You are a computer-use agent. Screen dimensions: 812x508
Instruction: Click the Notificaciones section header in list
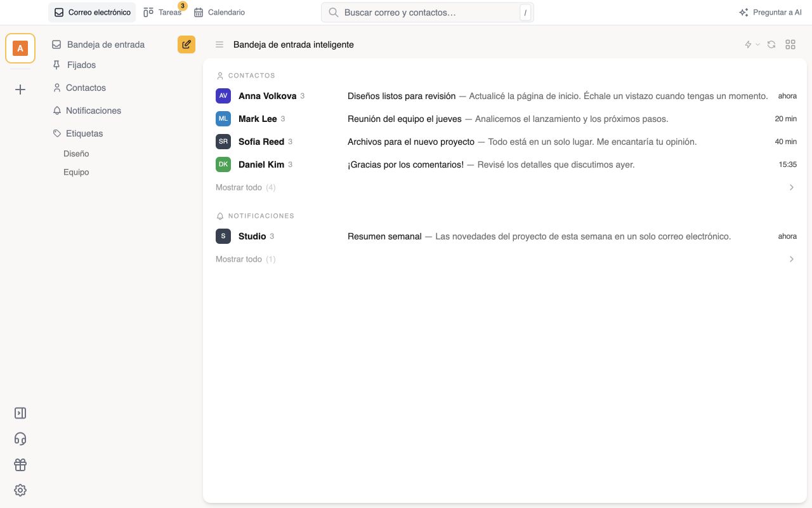pos(256,216)
